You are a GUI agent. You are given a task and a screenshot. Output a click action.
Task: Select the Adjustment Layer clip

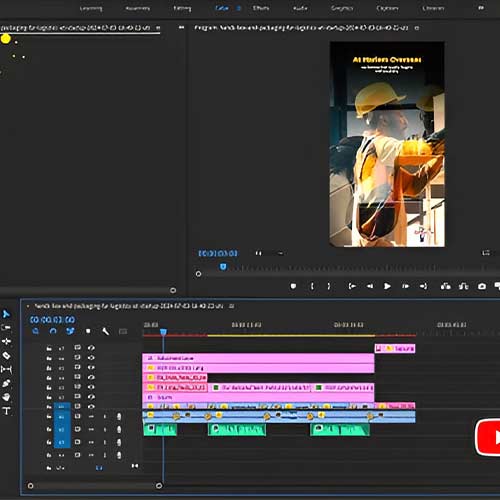tap(258, 358)
